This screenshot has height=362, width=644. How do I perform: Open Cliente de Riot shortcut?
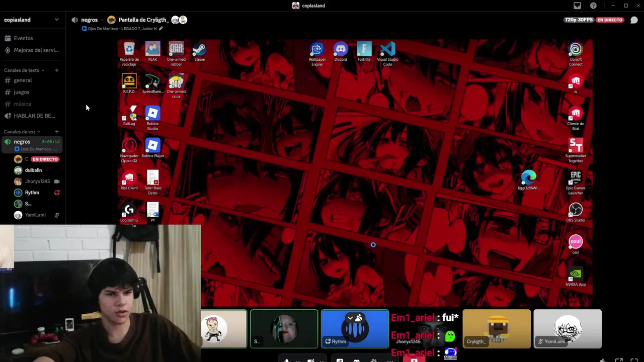pyautogui.click(x=576, y=119)
